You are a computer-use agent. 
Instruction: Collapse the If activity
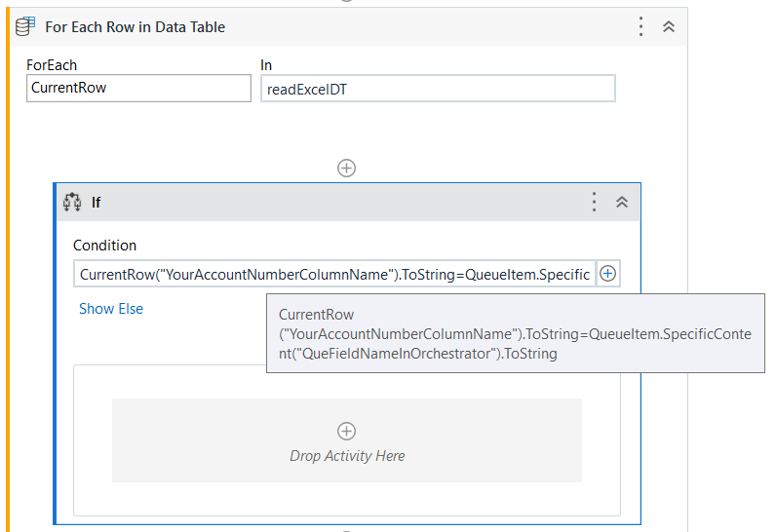coord(622,203)
